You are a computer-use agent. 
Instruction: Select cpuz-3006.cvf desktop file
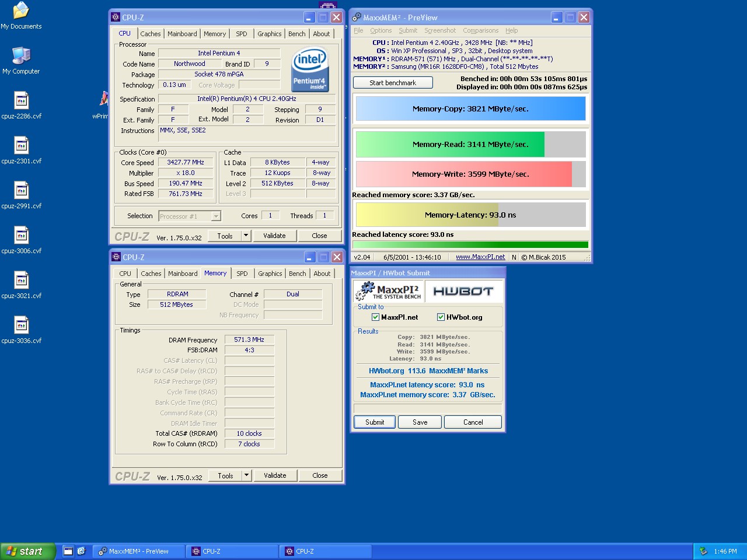21,240
